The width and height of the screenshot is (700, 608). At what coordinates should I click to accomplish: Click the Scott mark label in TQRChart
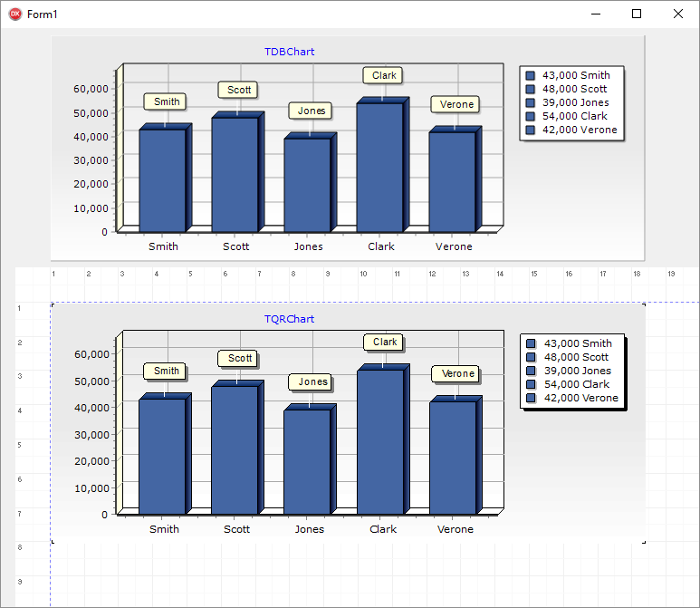click(237, 358)
